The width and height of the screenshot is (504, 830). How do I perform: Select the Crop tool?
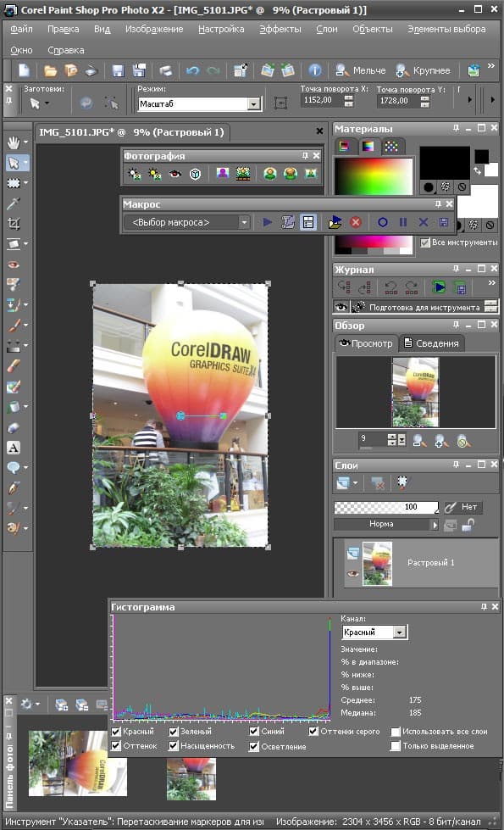click(x=14, y=223)
